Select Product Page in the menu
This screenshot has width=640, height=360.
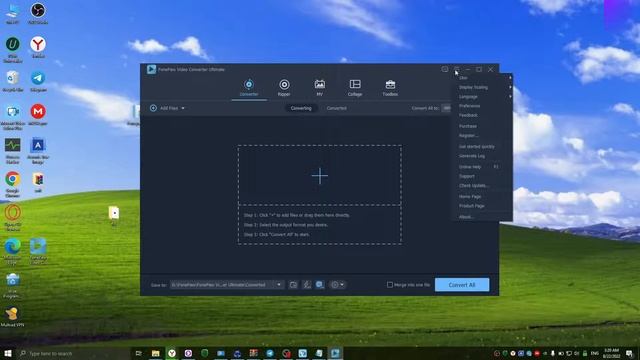pyautogui.click(x=482, y=206)
